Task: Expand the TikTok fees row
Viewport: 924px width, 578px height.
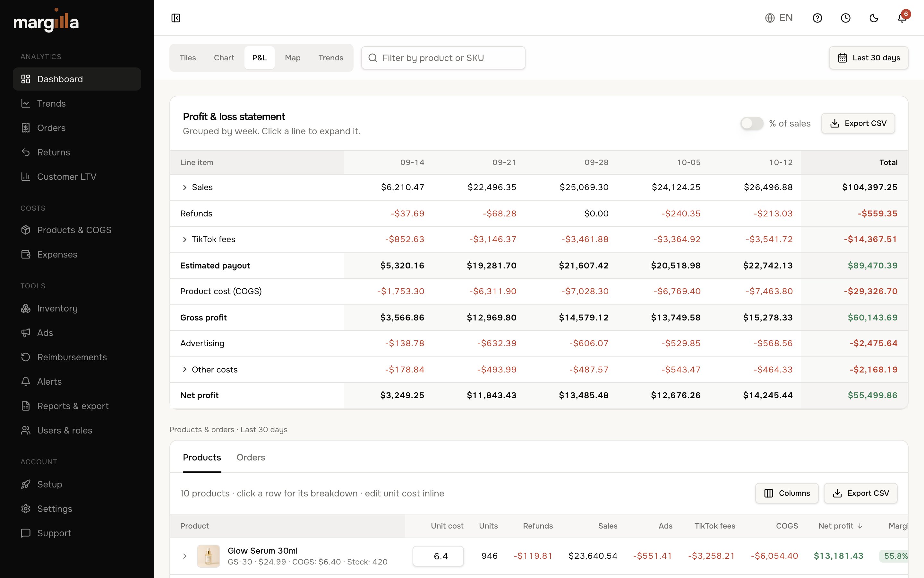Action: click(184, 239)
